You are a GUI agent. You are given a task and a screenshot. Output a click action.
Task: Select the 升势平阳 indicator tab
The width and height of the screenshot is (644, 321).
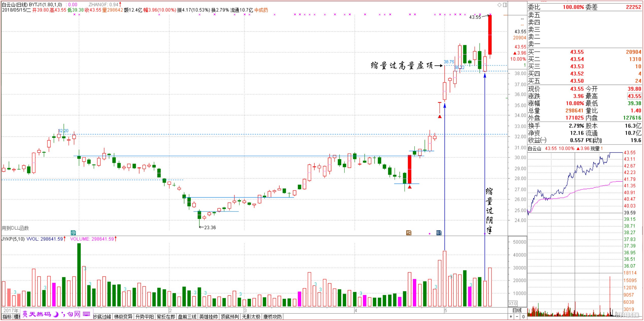point(144,317)
